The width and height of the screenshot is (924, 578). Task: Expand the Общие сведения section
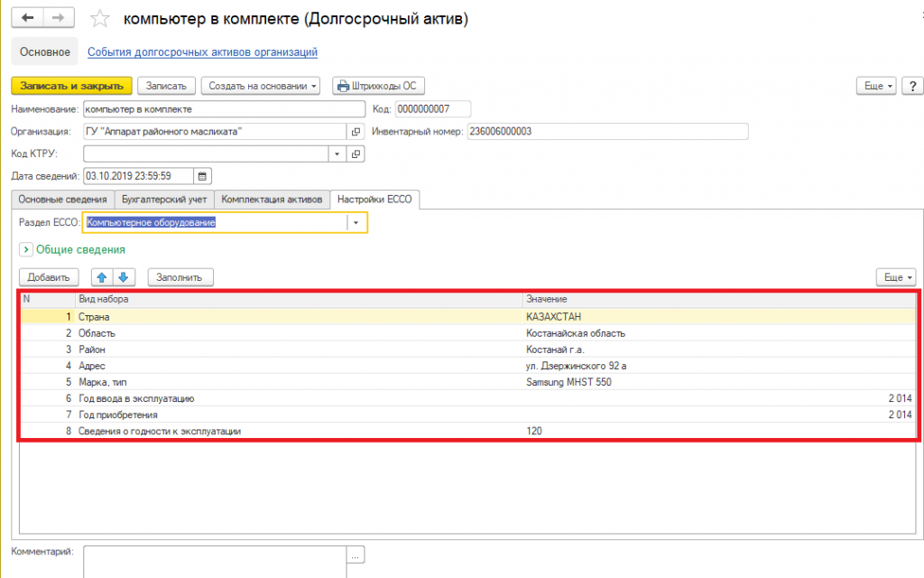tap(25, 249)
